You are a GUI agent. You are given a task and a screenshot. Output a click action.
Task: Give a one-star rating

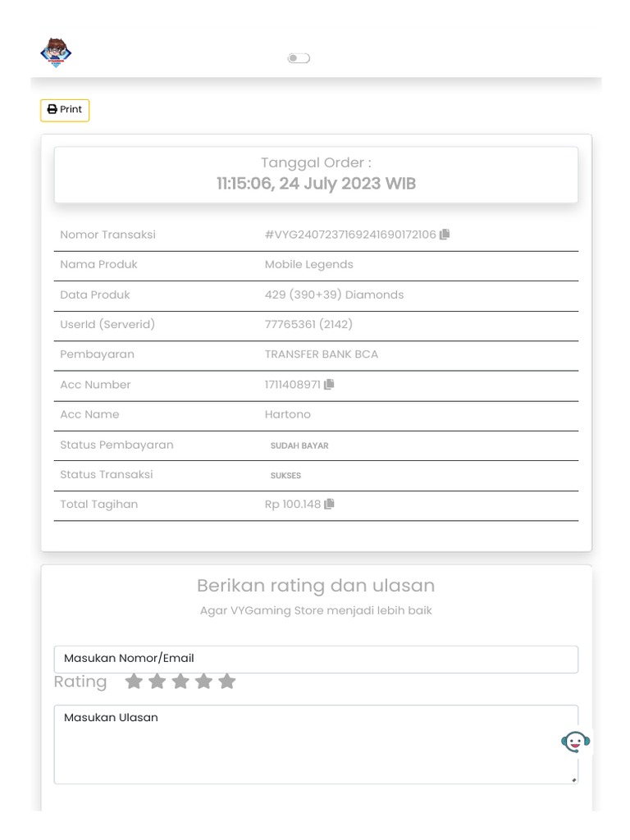click(x=134, y=682)
